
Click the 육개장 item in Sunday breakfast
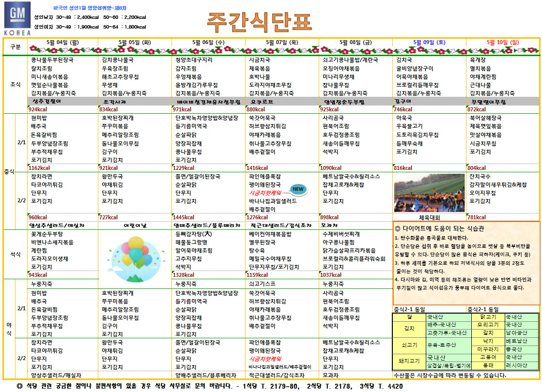coord(478,60)
